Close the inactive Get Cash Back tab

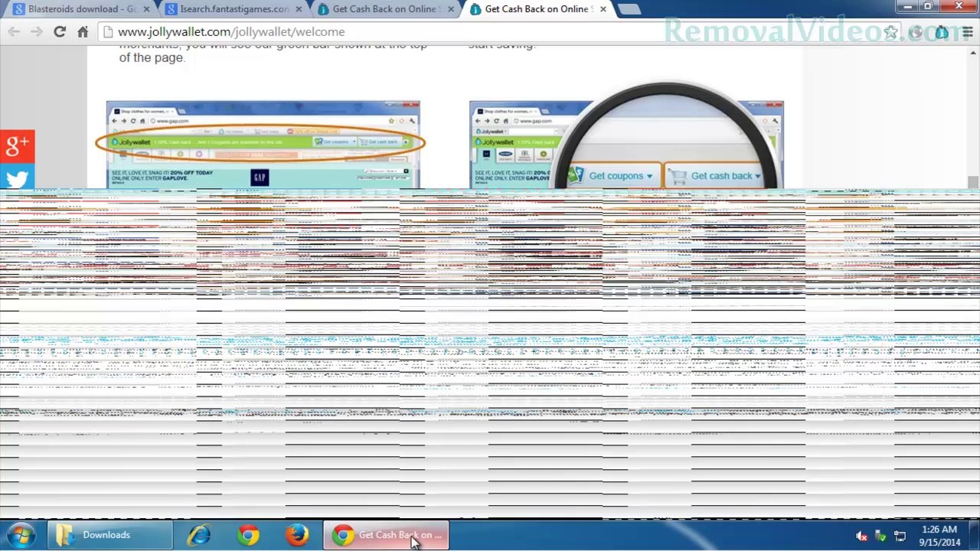pos(451,9)
